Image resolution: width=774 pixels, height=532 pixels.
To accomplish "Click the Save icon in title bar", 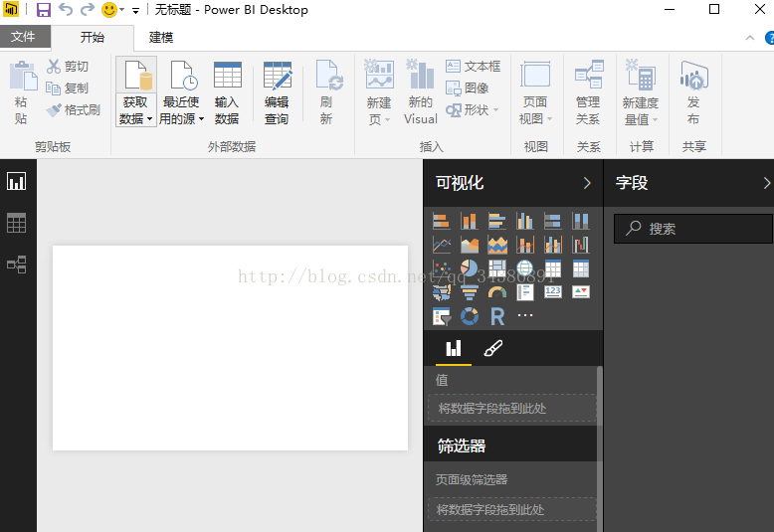I will (x=44, y=10).
